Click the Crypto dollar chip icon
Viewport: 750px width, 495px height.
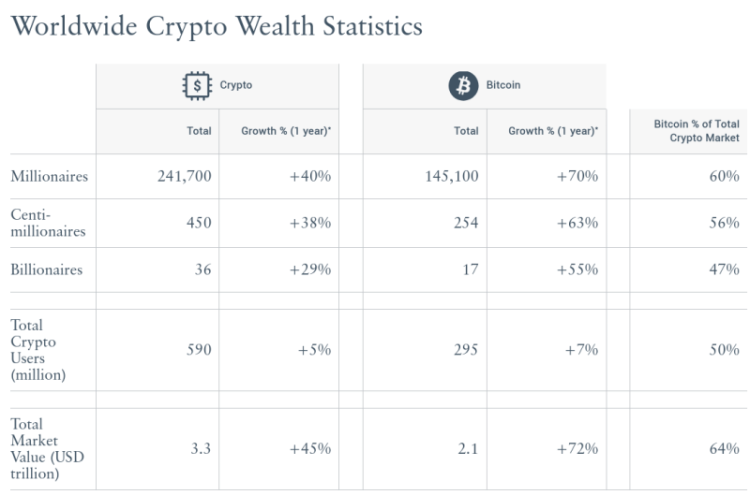[x=199, y=86]
